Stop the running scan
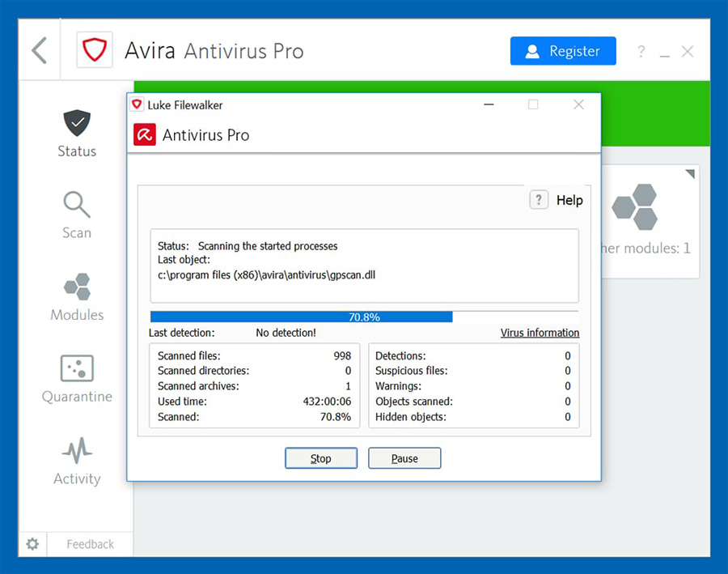The width and height of the screenshot is (728, 574). 320,457
